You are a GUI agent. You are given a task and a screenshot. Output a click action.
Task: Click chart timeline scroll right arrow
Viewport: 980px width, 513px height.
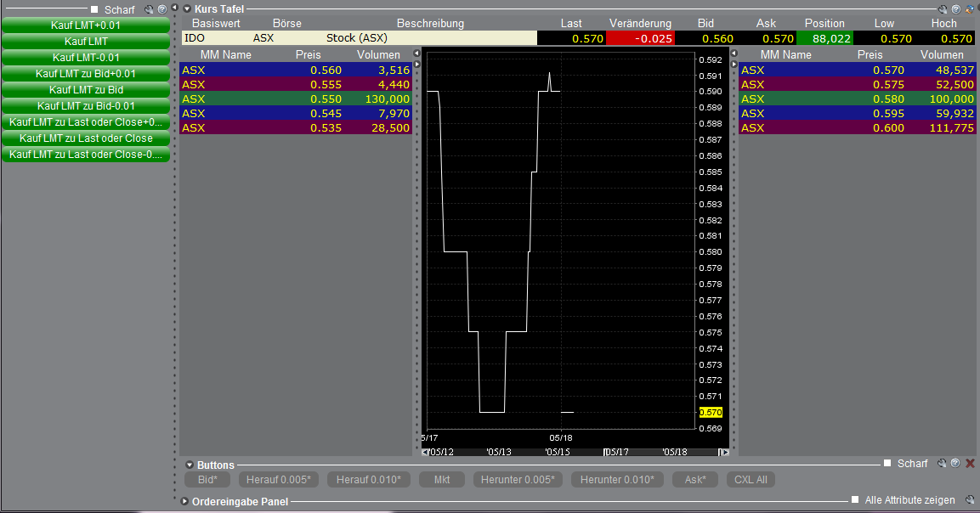tap(725, 452)
